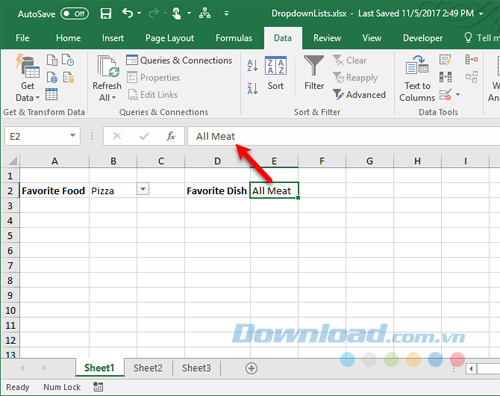The image size is (500, 396).
Task: Select the column F header
Action: click(x=322, y=161)
